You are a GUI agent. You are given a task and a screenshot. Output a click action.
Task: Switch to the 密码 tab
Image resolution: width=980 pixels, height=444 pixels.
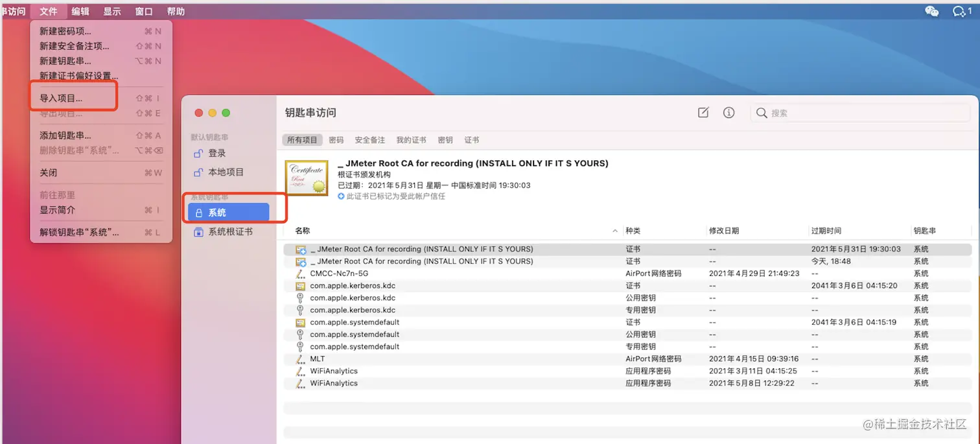pos(336,140)
